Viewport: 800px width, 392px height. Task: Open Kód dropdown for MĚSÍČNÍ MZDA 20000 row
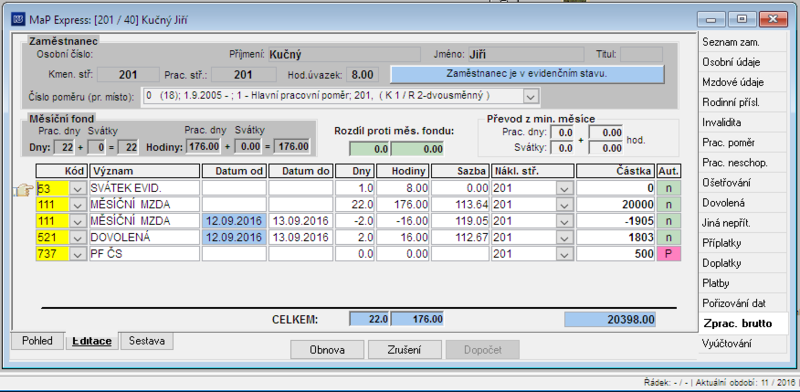pyautogui.click(x=78, y=205)
